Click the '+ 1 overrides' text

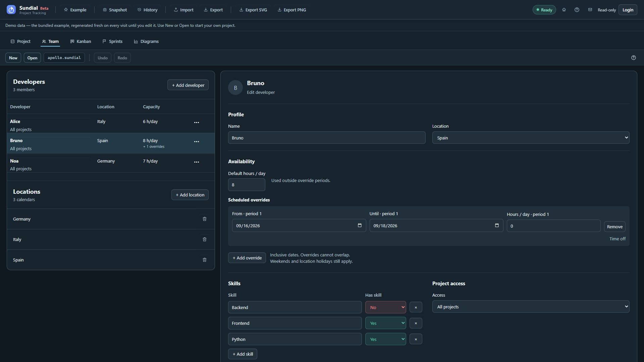click(154, 146)
